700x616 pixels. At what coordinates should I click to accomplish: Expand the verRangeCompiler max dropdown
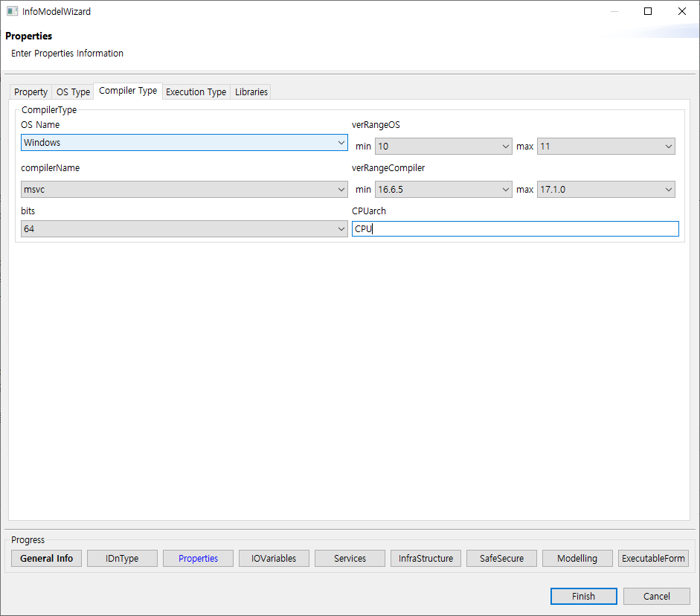pyautogui.click(x=667, y=189)
